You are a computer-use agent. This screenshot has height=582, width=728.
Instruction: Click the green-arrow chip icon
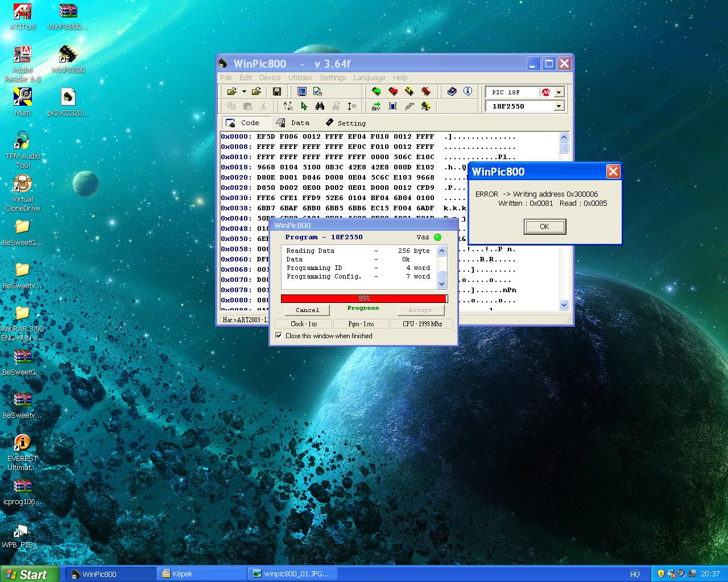(x=377, y=92)
